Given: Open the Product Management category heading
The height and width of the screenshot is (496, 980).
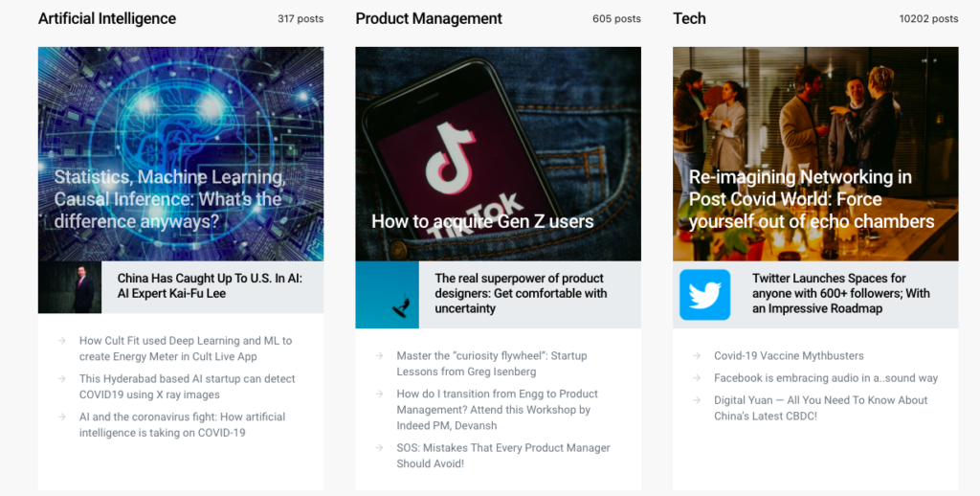Looking at the screenshot, I should pyautogui.click(x=429, y=19).
